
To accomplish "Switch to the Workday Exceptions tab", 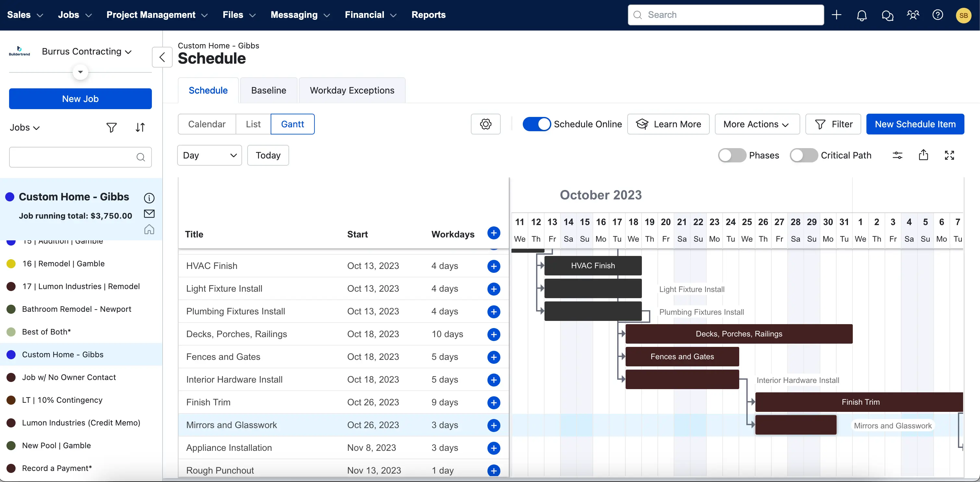I will coord(352,90).
